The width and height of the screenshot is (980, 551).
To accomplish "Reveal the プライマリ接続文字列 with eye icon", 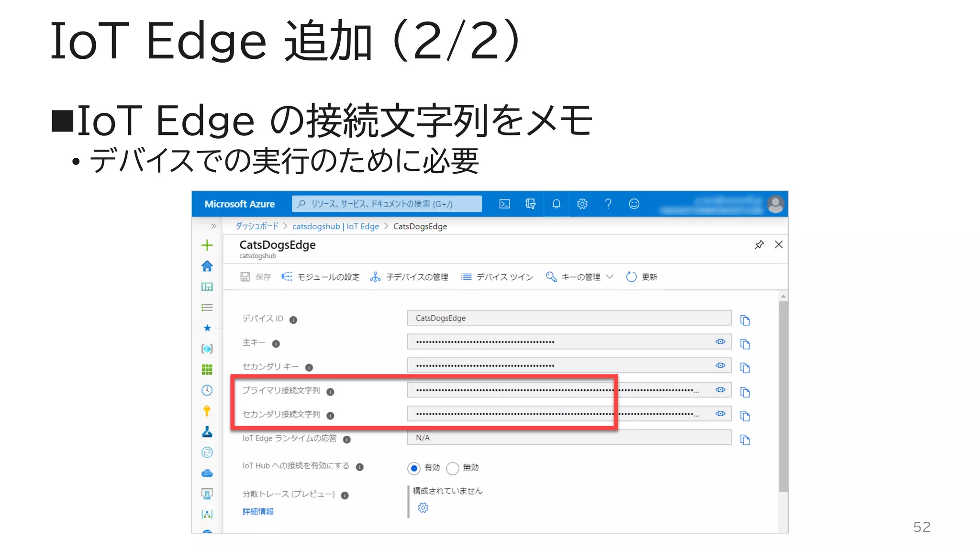I will pyautogui.click(x=720, y=390).
